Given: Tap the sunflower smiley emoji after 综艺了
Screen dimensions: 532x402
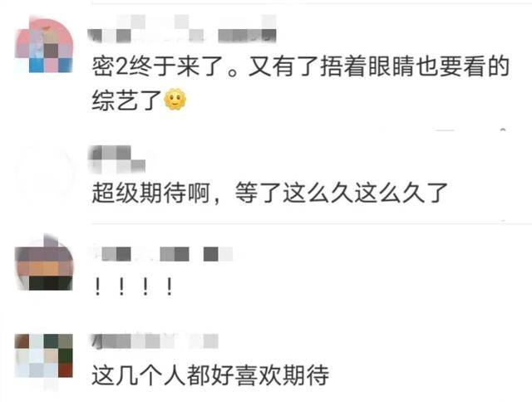Looking at the screenshot, I should tap(175, 99).
